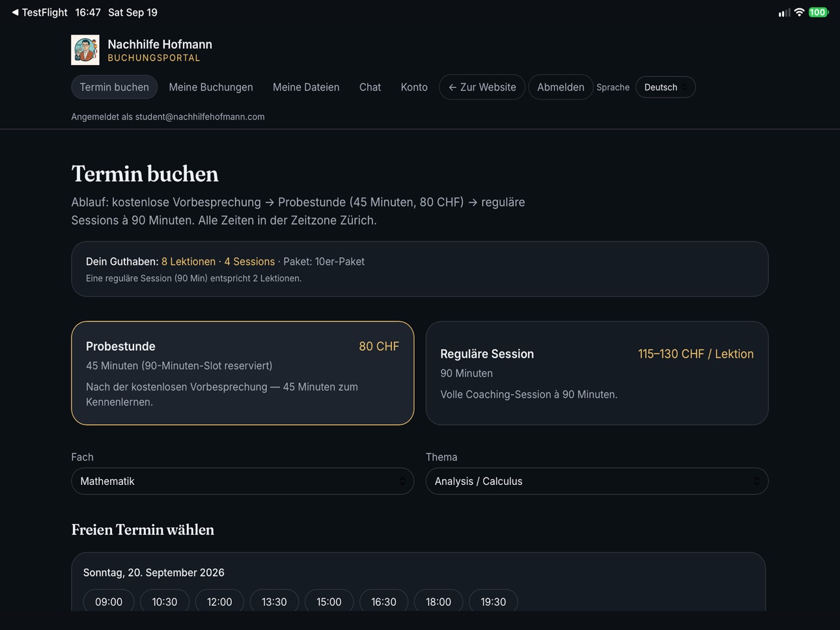This screenshot has height=630, width=840.
Task: Tap the Nachhilfe Hofmann logo avatar
Action: [x=85, y=50]
